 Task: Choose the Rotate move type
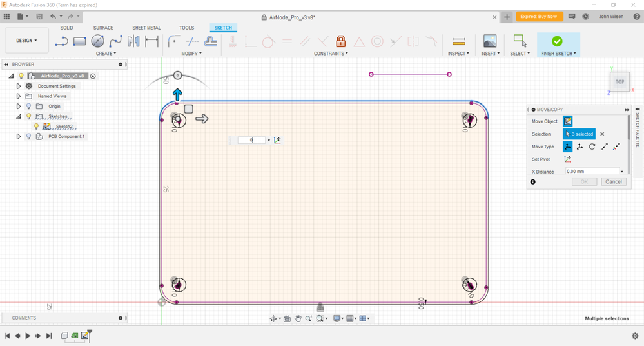click(x=592, y=147)
